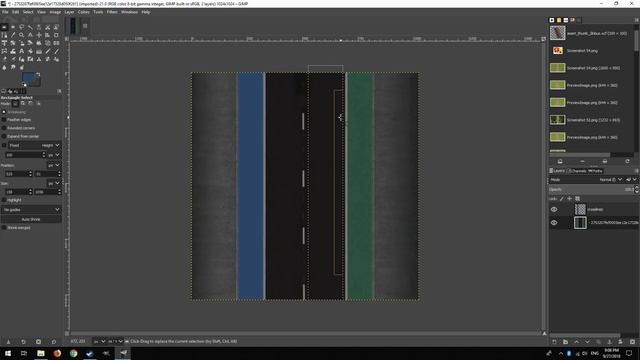Lock alpha channel of the layer
Viewport: 640px width, 360px height.
coord(577,199)
